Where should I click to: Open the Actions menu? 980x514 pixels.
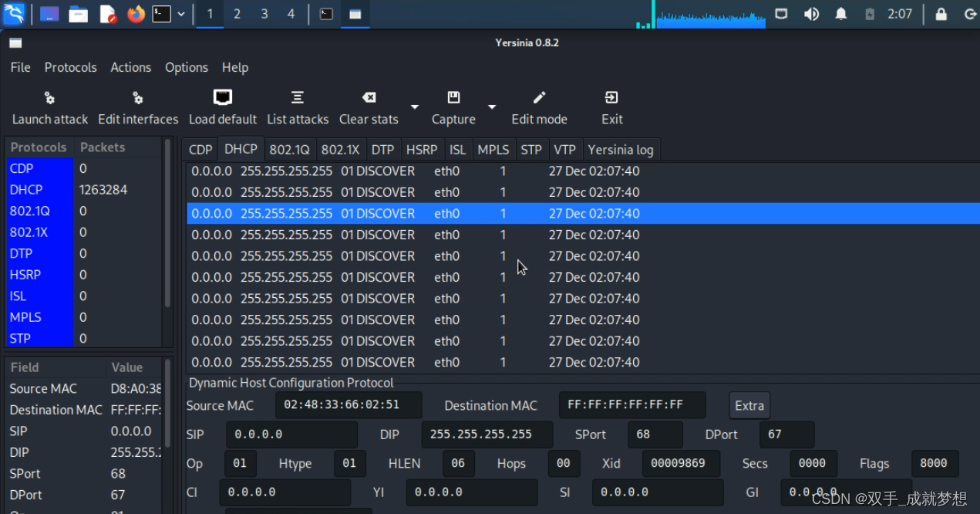130,67
